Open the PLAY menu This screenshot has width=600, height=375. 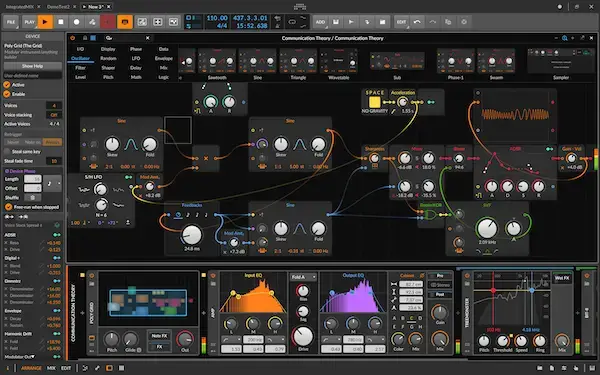29,22
